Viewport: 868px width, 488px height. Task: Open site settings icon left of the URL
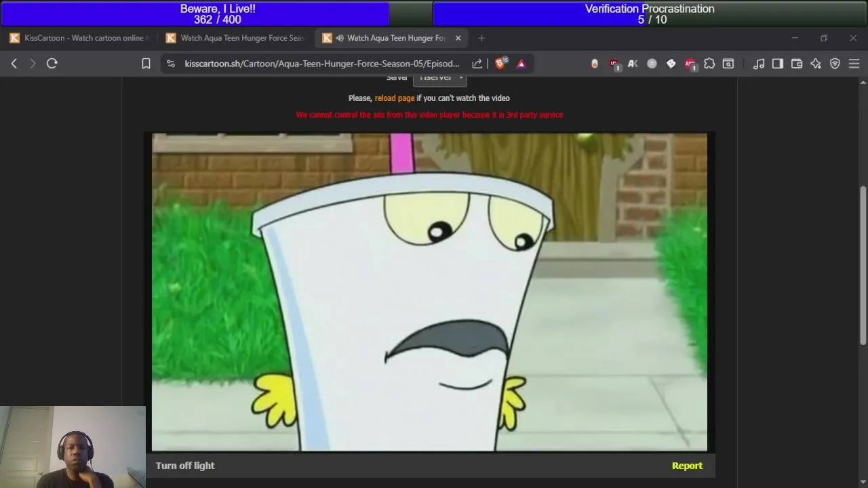171,64
